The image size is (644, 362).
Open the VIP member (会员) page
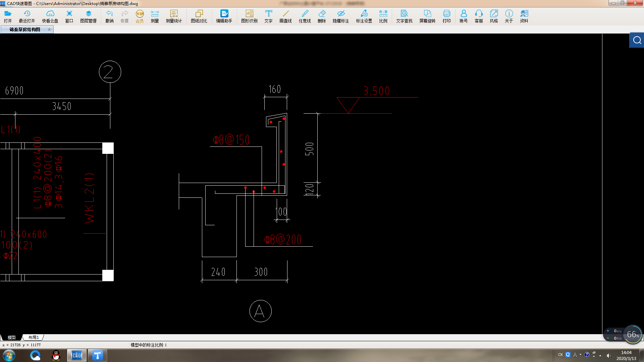[140, 16]
